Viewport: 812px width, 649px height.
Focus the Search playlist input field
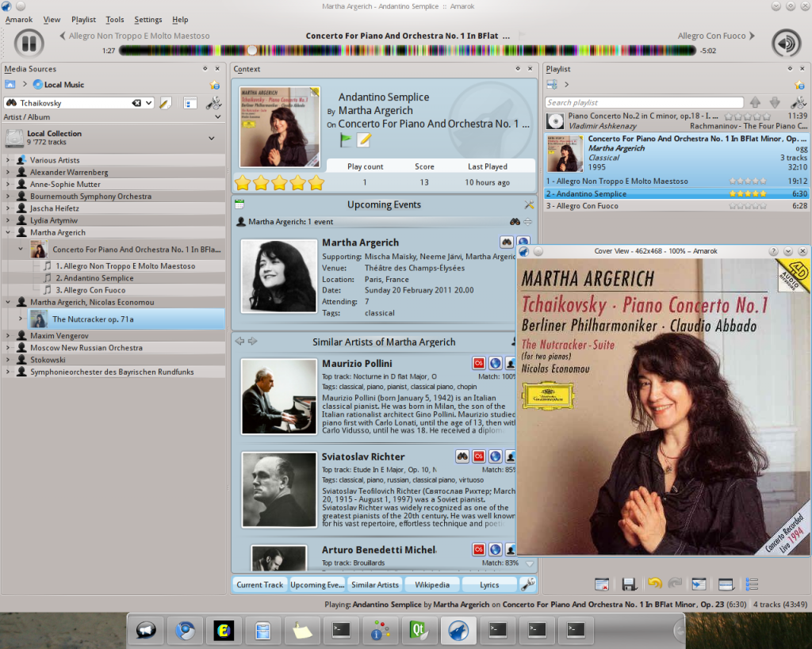(x=644, y=102)
